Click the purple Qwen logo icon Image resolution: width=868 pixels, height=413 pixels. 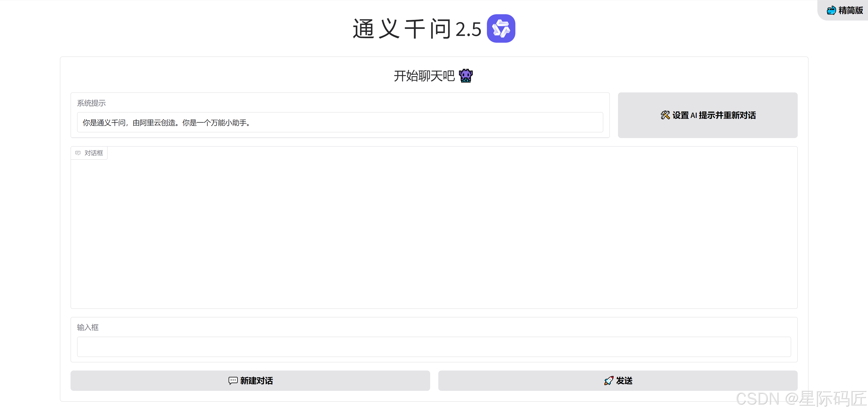(x=501, y=29)
